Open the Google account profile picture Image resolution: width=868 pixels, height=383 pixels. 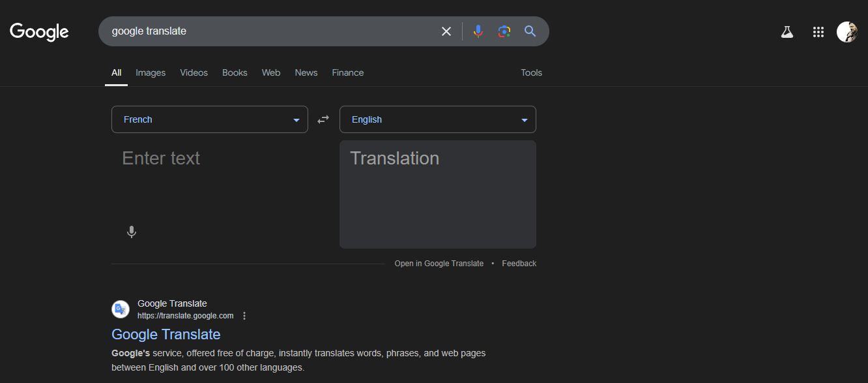point(846,32)
